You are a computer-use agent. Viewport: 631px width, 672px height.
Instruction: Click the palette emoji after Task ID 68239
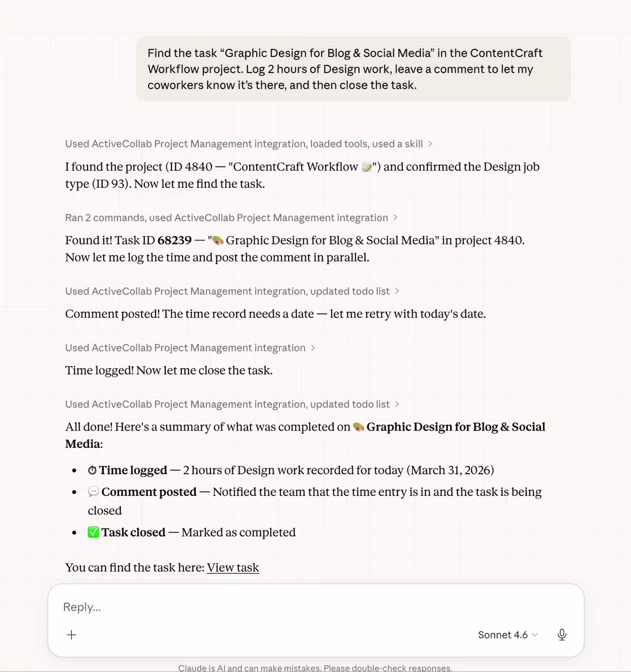pos(218,240)
